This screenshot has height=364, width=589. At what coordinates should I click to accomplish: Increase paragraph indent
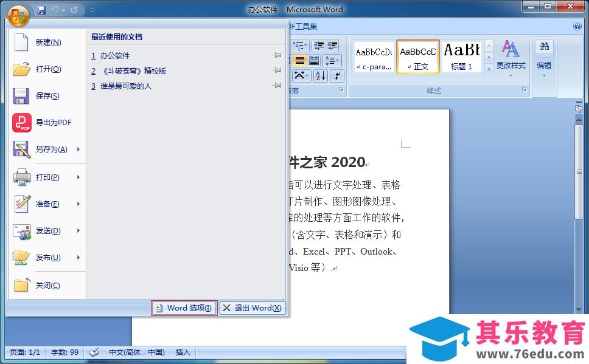click(332, 46)
